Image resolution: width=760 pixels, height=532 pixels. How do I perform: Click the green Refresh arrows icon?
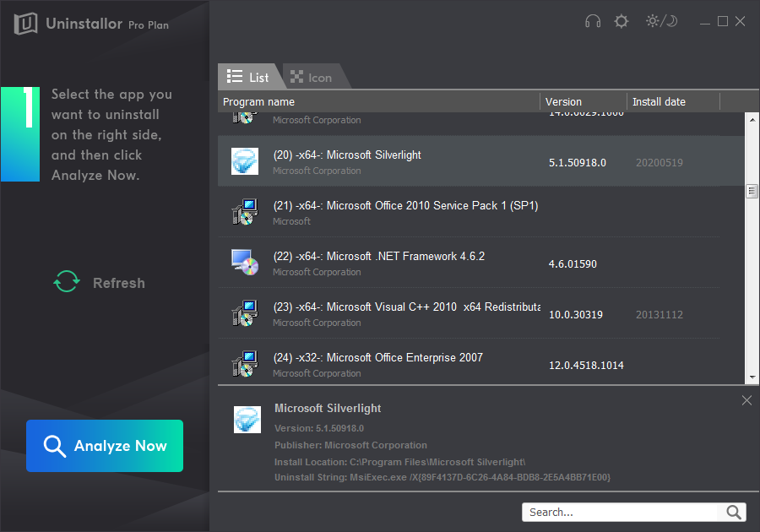[x=67, y=281]
